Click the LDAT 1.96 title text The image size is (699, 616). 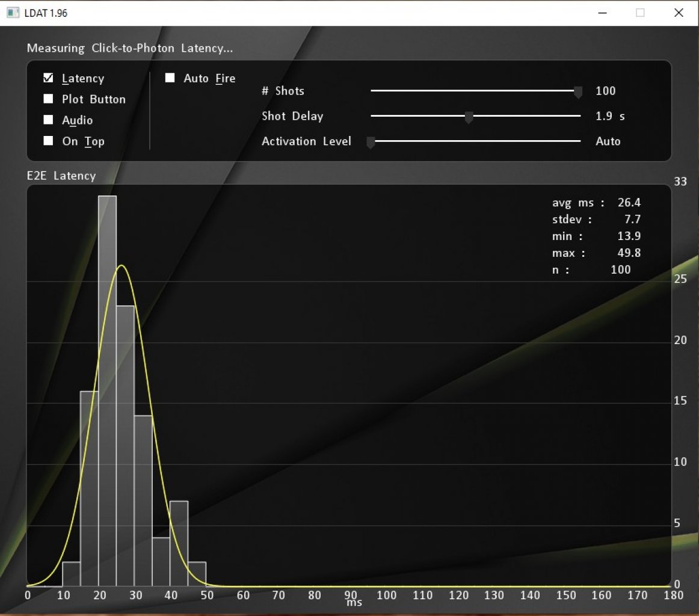pyautogui.click(x=46, y=13)
